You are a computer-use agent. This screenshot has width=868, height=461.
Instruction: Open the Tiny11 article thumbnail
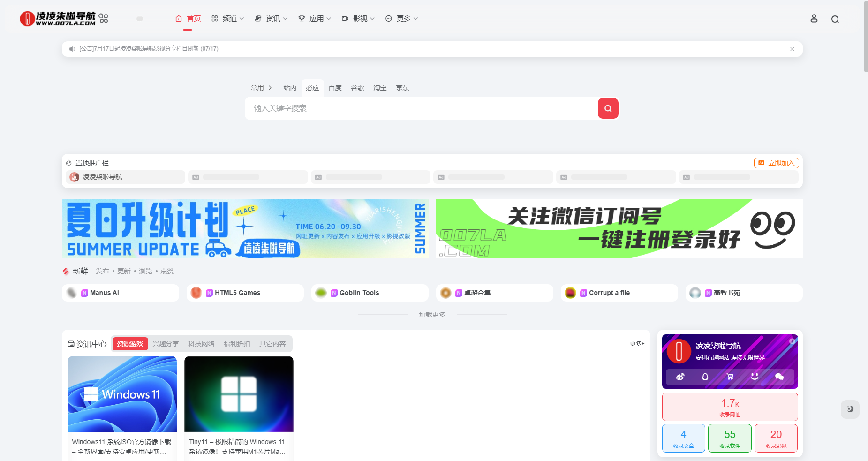(239, 394)
